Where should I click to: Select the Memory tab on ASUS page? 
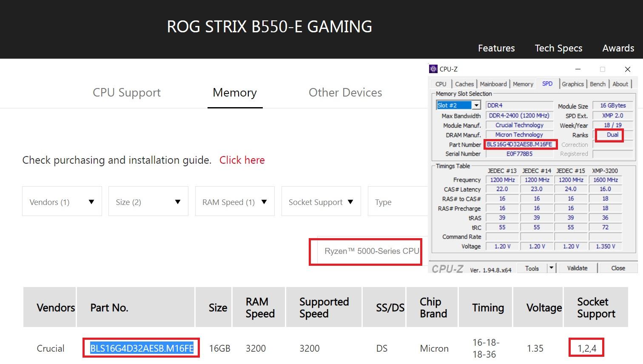coord(235,92)
